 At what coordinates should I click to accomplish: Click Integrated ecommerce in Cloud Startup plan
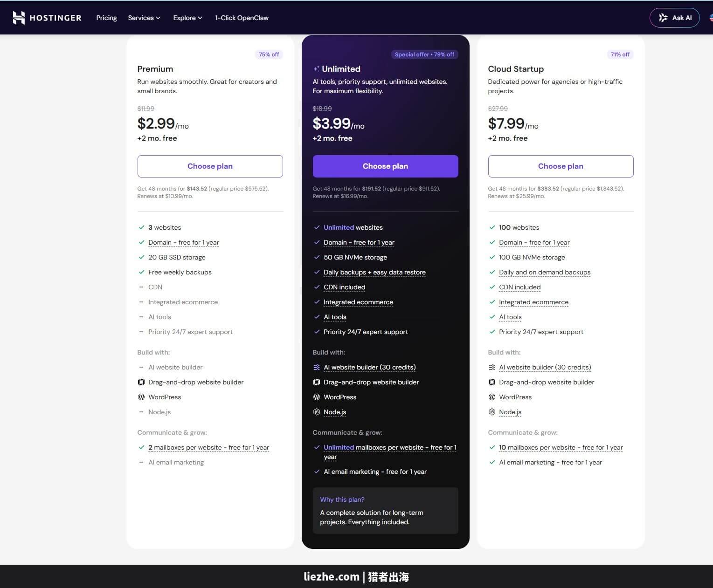tap(533, 302)
